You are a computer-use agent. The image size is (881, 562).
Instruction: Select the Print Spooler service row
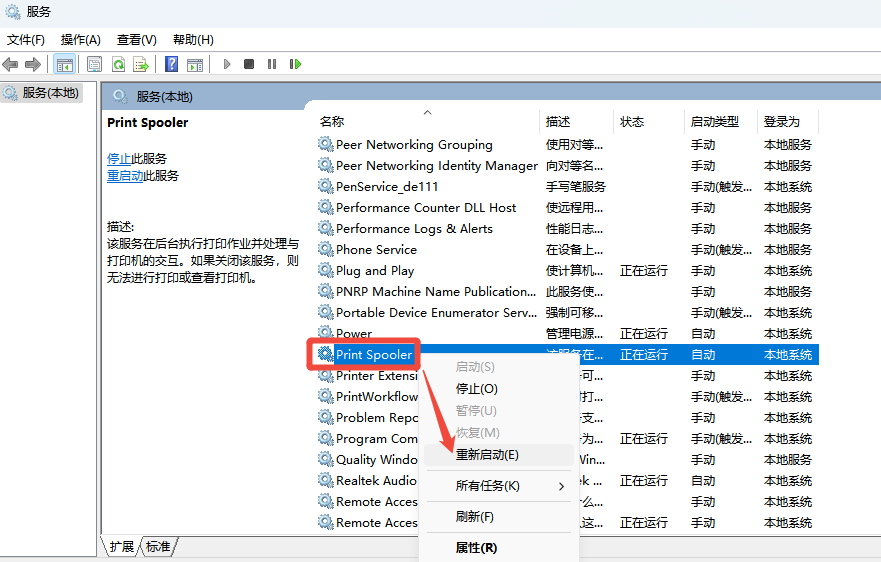[x=567, y=355]
